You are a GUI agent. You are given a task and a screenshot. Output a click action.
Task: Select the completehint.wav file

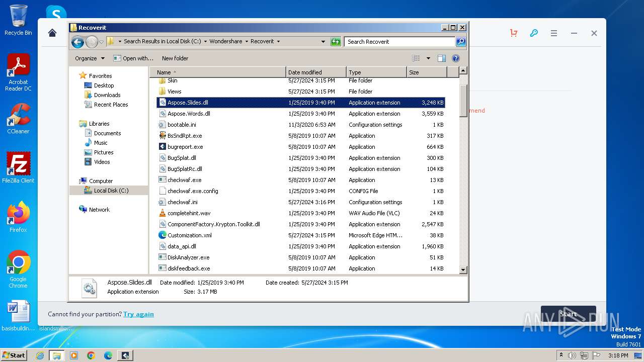[x=301, y=213]
